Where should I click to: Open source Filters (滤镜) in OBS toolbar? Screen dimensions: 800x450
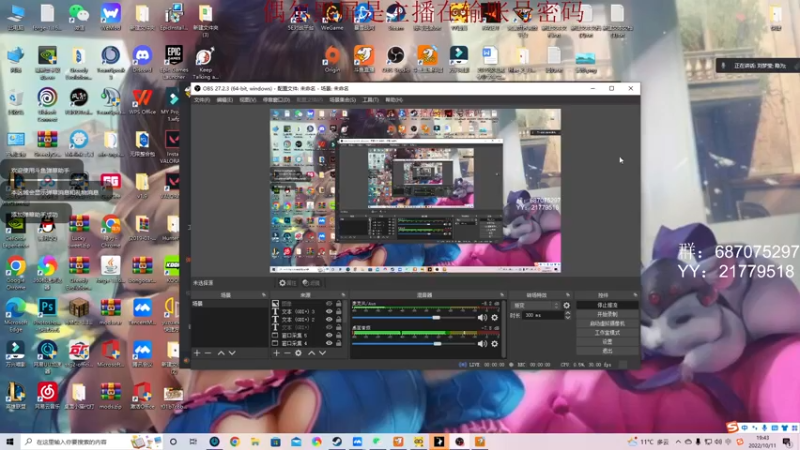[311, 283]
